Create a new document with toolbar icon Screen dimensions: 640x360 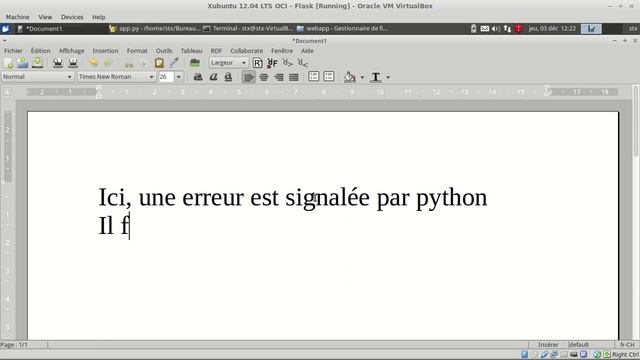(x=9, y=63)
